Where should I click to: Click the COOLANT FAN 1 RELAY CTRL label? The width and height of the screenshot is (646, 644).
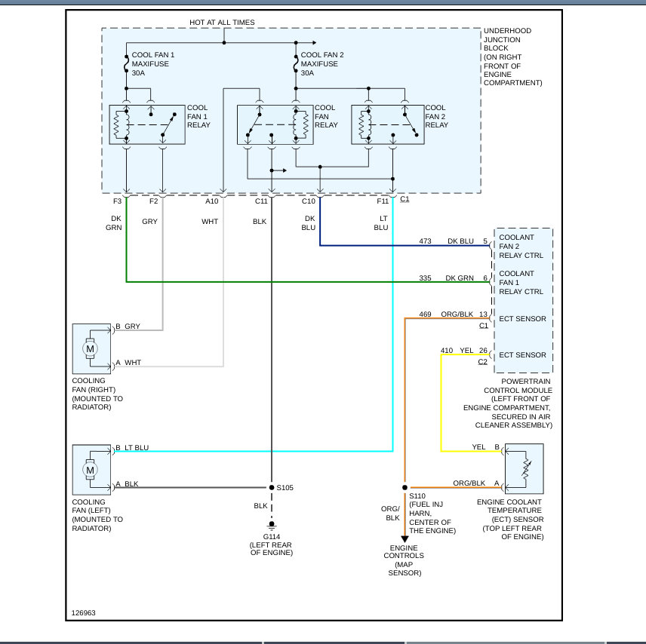(521, 283)
